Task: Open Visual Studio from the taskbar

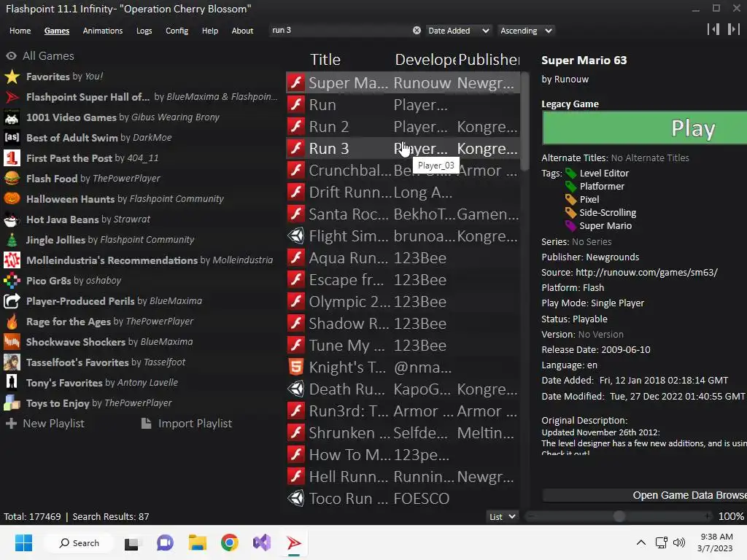Action: click(x=262, y=542)
